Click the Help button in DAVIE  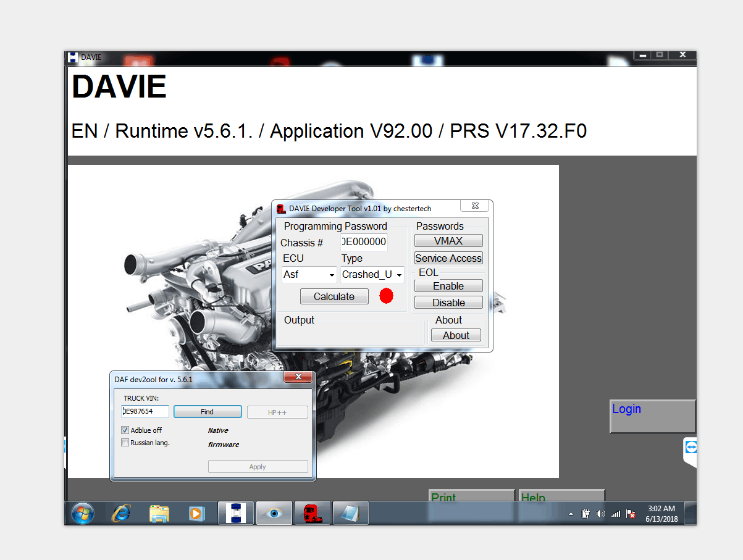coord(561,496)
